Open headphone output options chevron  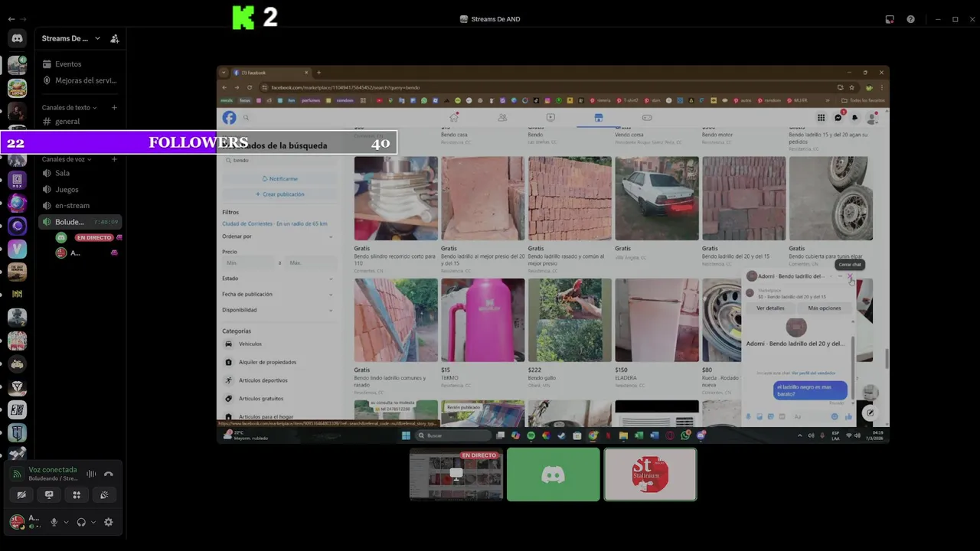pyautogui.click(x=93, y=522)
